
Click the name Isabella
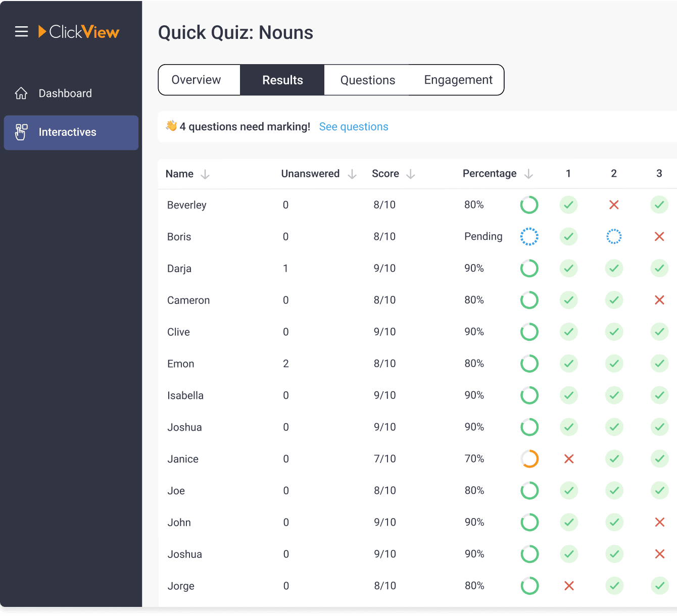click(x=185, y=396)
